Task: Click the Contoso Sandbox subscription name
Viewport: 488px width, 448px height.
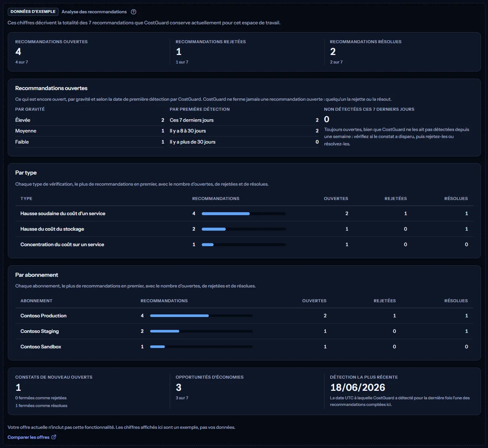Action: tap(41, 347)
